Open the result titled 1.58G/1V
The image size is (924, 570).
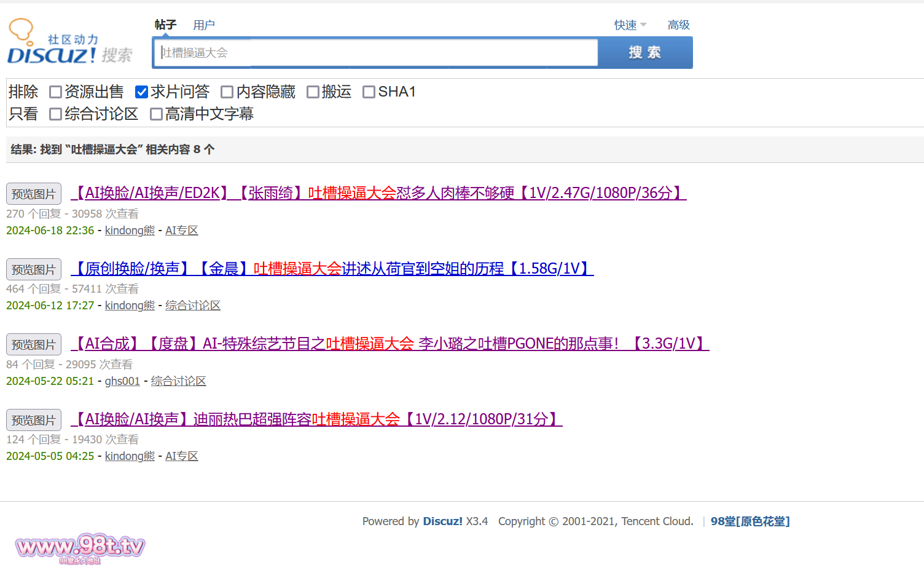(x=332, y=269)
